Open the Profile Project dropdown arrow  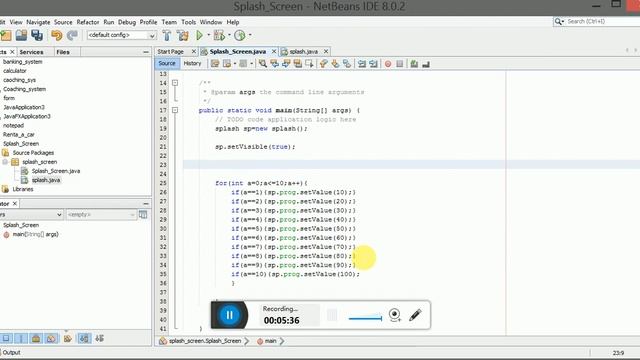coord(250,36)
